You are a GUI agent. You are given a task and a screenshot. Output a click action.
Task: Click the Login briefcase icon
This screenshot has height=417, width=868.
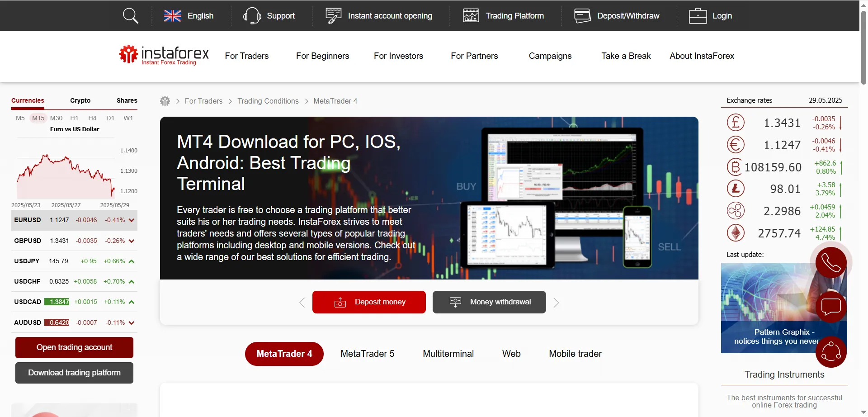pyautogui.click(x=698, y=16)
